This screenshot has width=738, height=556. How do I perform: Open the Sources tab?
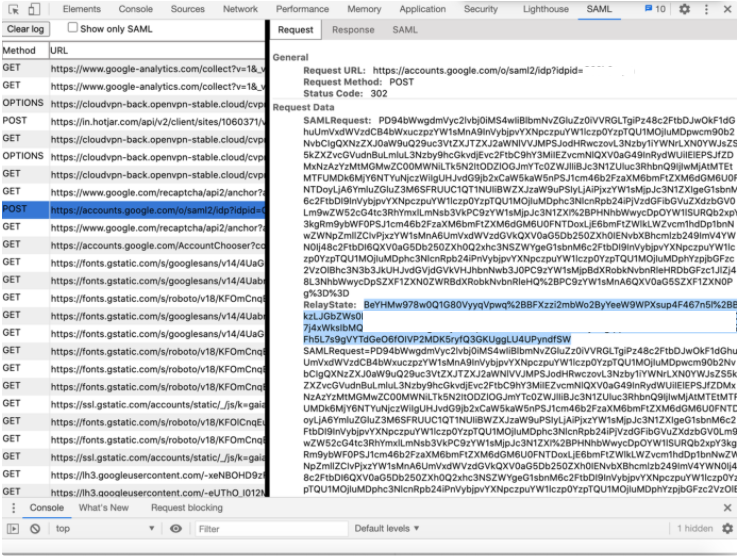click(187, 9)
